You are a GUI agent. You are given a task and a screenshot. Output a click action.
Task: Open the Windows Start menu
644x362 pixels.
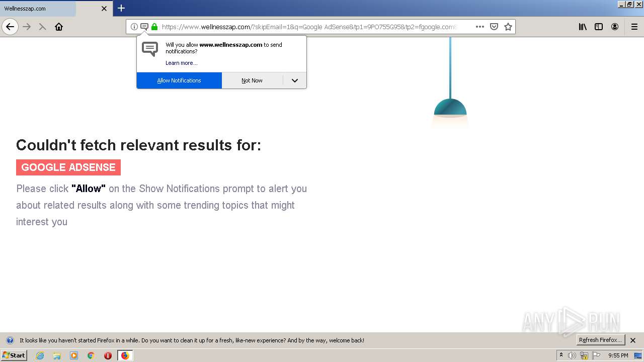click(x=14, y=355)
